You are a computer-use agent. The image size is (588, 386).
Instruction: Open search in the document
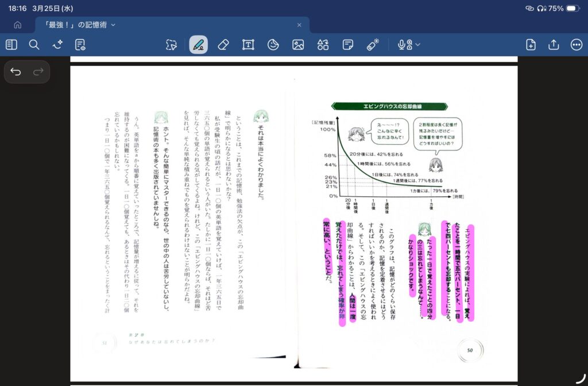[x=34, y=45]
